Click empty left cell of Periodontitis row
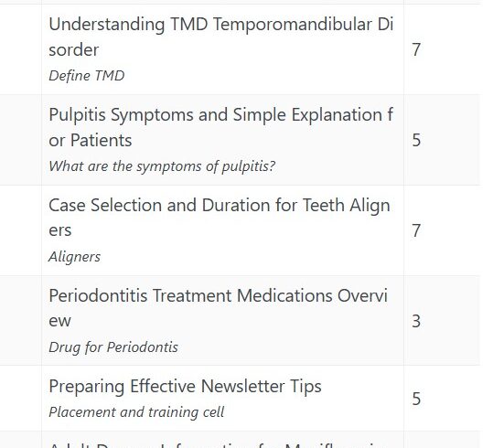Viewport: 493px width, 448px height. [x=21, y=321]
